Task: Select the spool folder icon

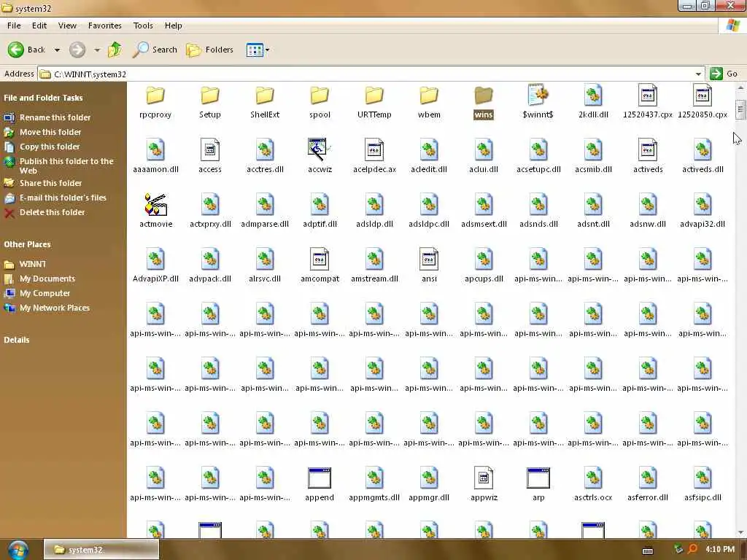Action: pyautogui.click(x=320, y=96)
